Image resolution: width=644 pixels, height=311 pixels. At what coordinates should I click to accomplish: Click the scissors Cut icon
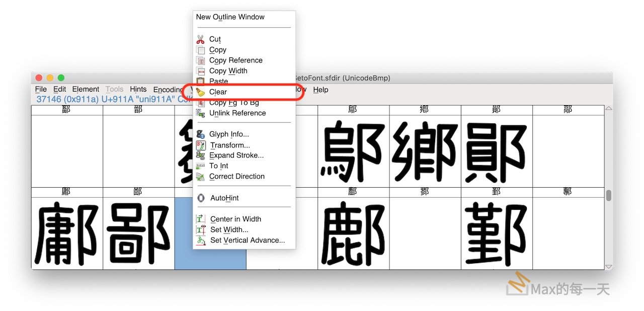200,39
